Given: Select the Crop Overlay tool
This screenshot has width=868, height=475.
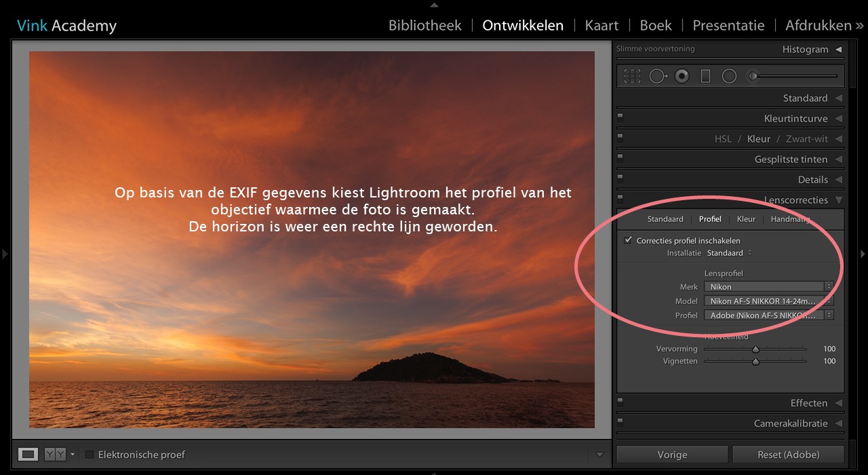Looking at the screenshot, I should pos(631,75).
